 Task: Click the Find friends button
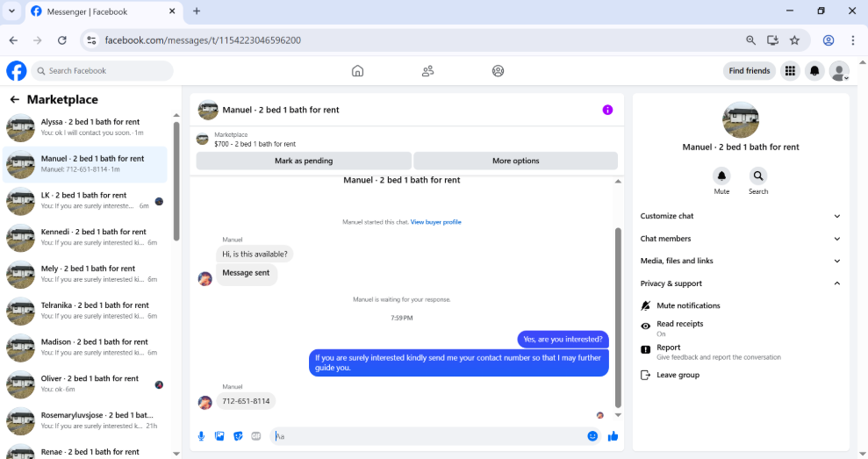click(749, 71)
